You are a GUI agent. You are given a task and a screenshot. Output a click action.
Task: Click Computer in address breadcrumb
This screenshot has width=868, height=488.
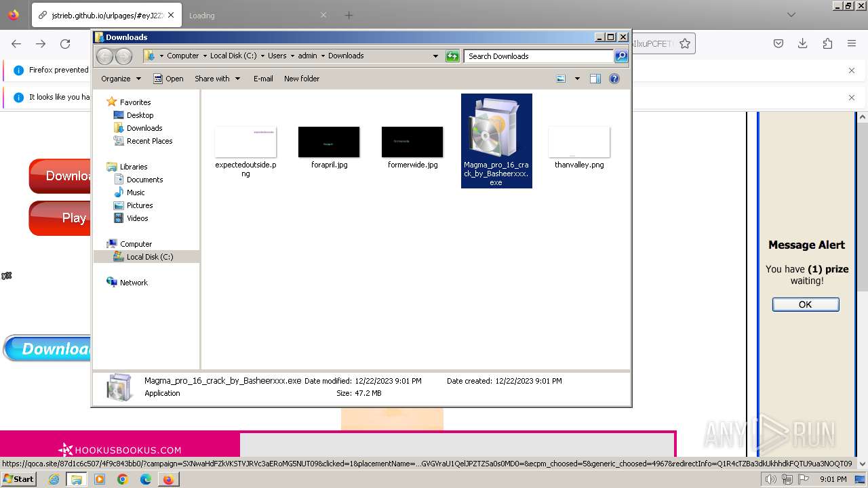click(x=183, y=56)
